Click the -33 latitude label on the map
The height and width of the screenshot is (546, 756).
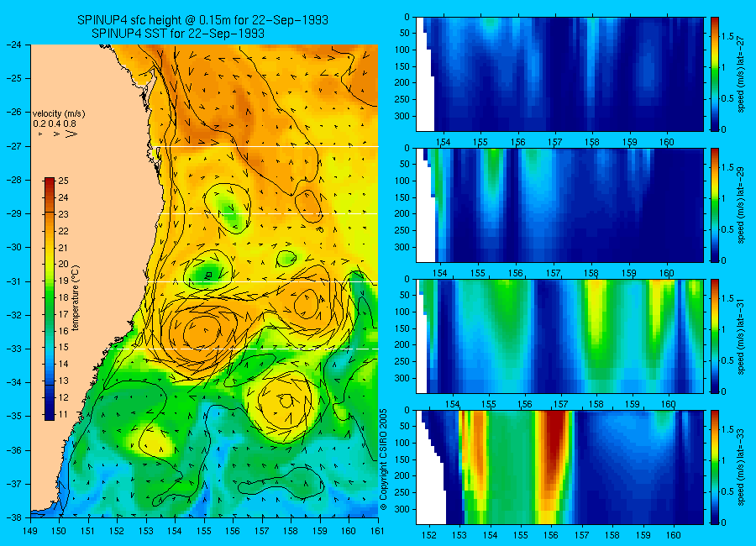[13, 349]
